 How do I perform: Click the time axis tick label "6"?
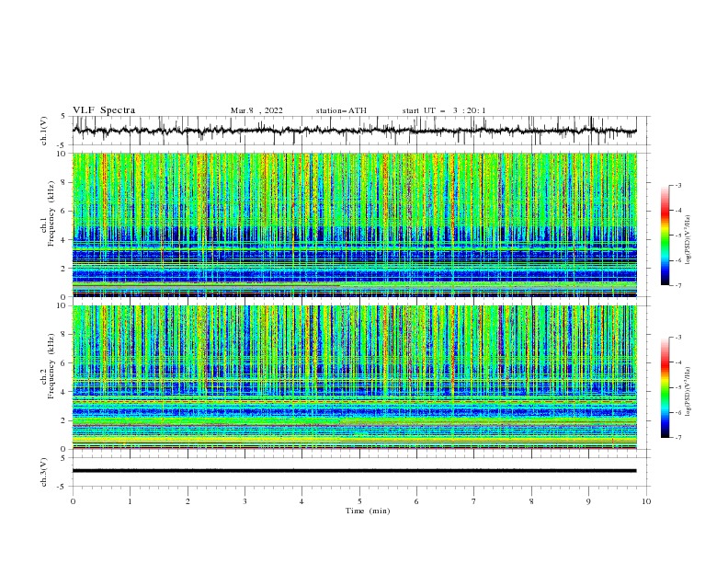[416, 501]
